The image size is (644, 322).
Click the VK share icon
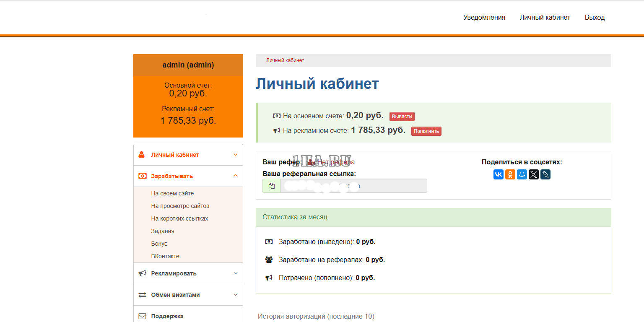(499, 174)
